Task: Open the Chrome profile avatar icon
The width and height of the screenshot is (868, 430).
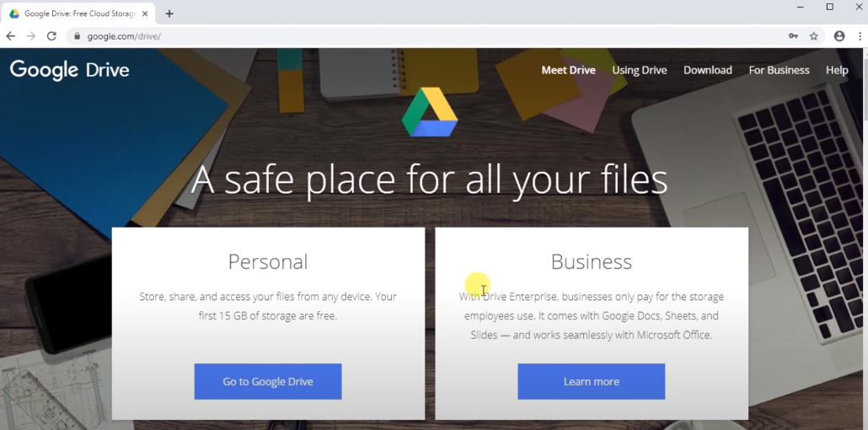Action: pyautogui.click(x=839, y=36)
